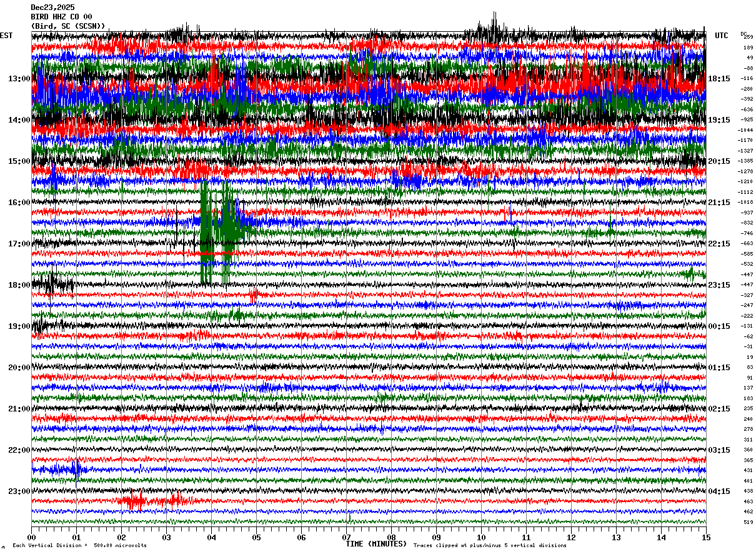Image resolution: width=756 pixels, height=554 pixels.
Task: Select the 05 minute tick label
Action: tap(256, 537)
